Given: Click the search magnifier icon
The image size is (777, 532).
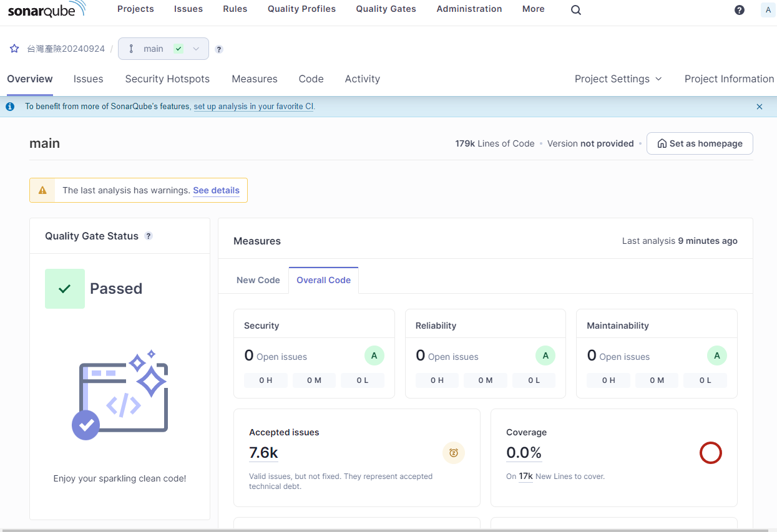Looking at the screenshot, I should point(576,10).
